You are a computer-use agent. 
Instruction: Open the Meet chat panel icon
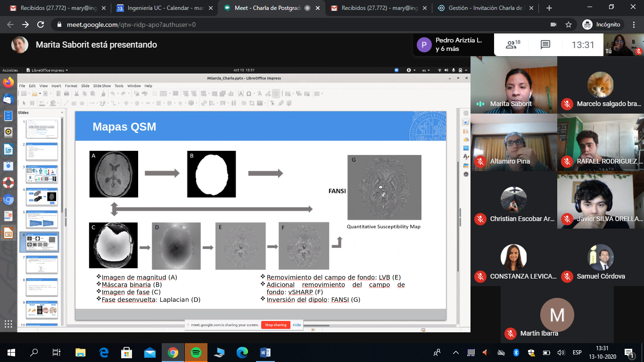coord(545,45)
